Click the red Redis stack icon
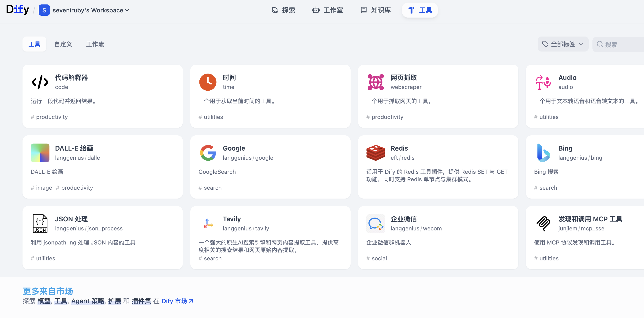Viewport: 644px width, 318px height. 375,153
